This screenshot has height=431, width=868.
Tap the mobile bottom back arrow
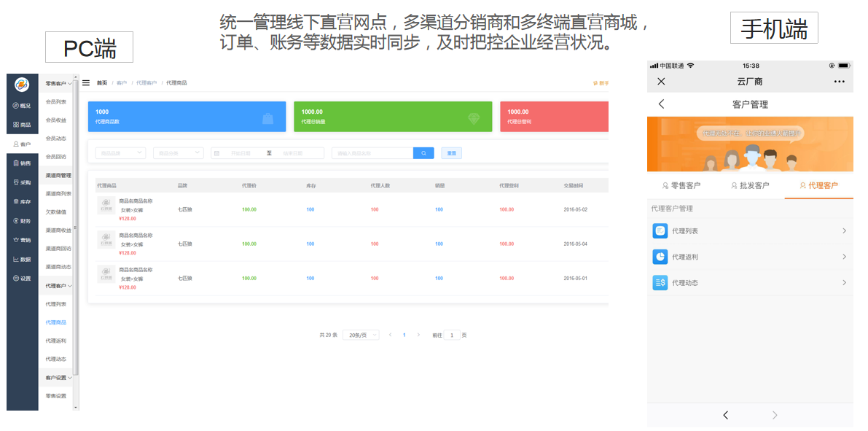point(725,415)
